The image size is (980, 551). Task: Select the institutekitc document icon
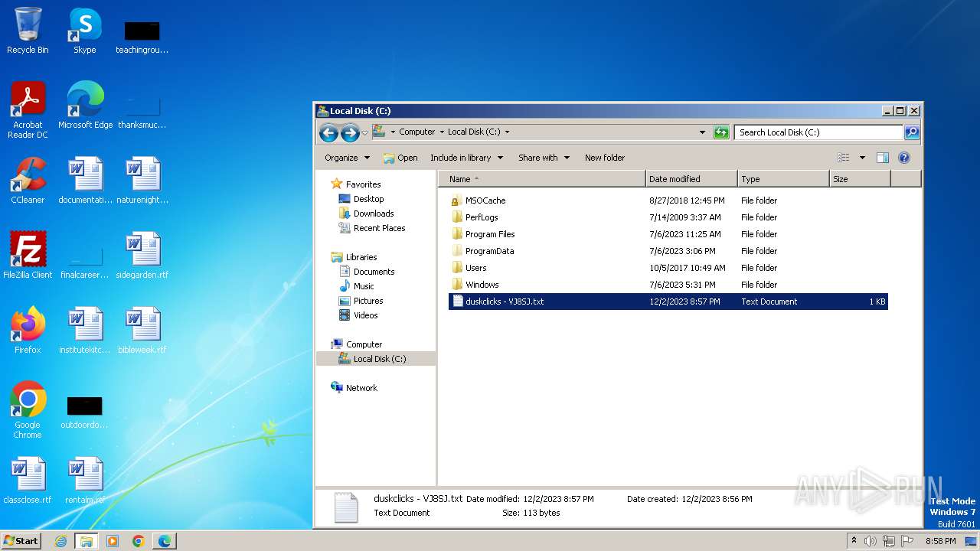[85, 331]
